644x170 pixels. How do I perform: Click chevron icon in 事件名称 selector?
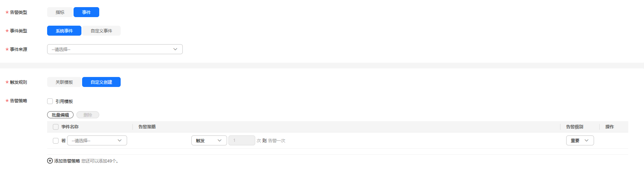click(x=120, y=140)
